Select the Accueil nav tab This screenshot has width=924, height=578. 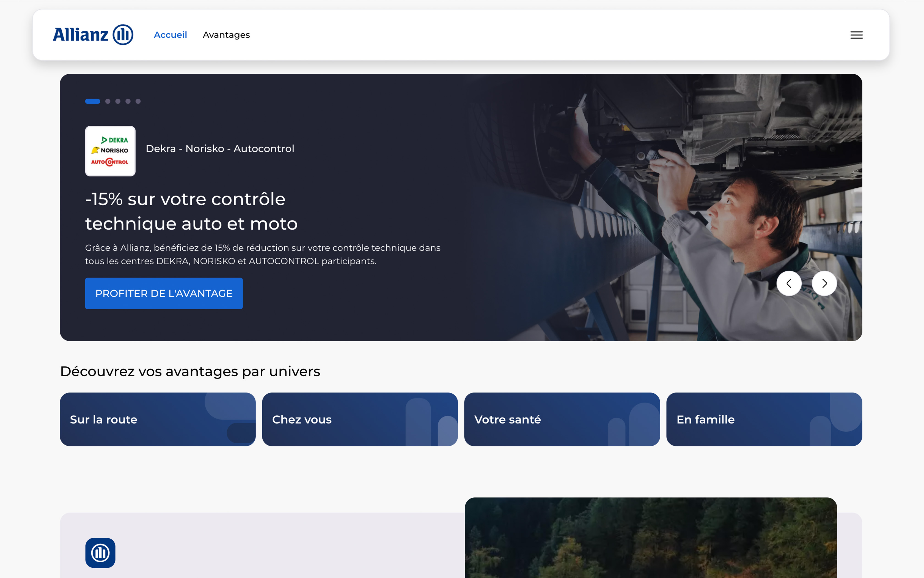[x=170, y=35]
